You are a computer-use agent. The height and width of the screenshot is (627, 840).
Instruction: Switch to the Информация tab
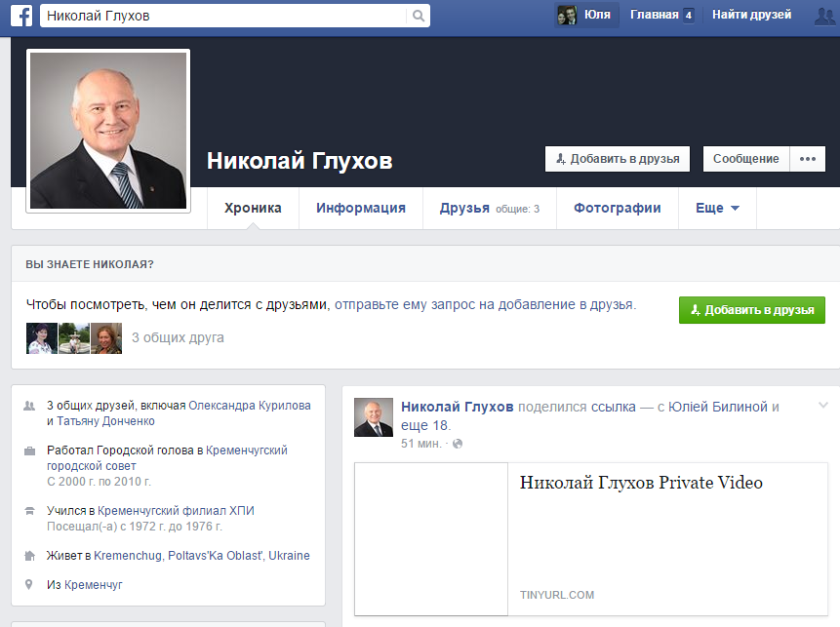point(360,208)
